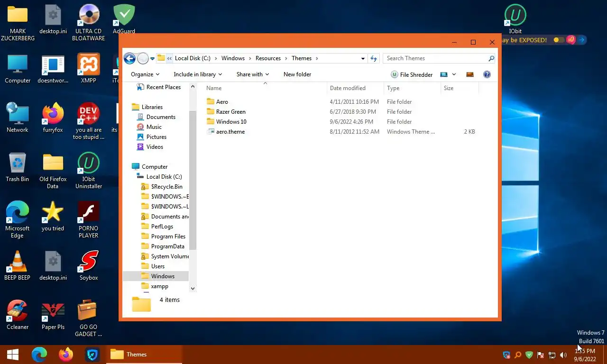
Task: Sort by the Date modified column header
Action: pyautogui.click(x=355, y=88)
